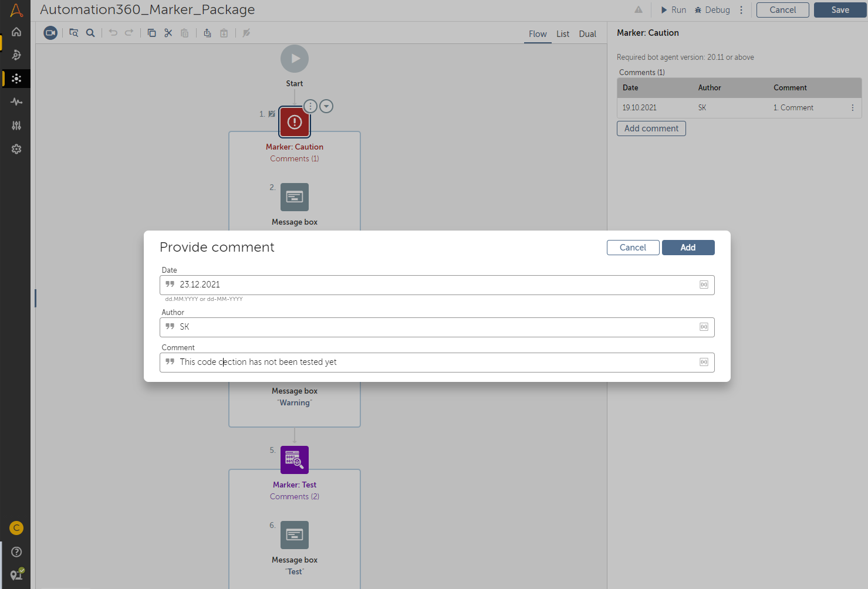This screenshot has width=868, height=589.
Task: Open the Administration gear in sidebar
Action: [16, 149]
